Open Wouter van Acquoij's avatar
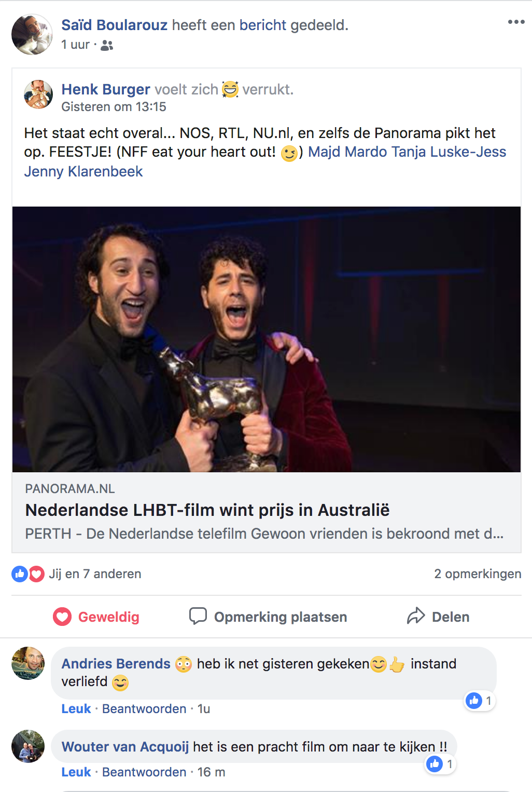This screenshot has height=792, width=532. coord(28,746)
